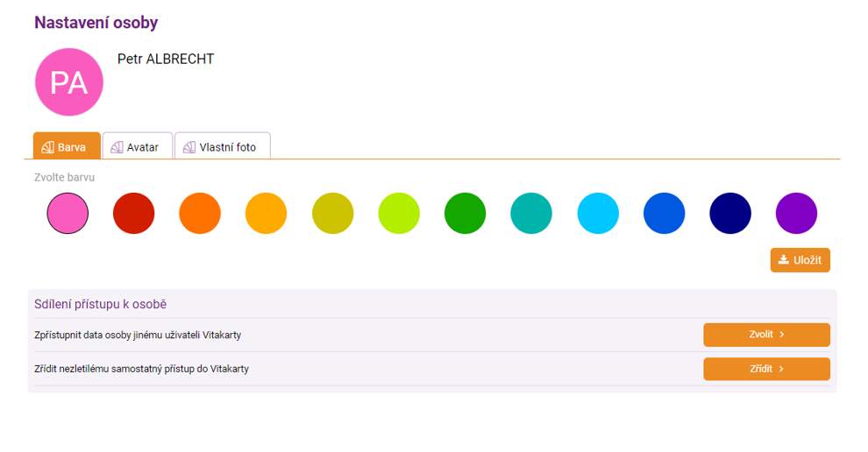868x452 pixels.
Task: Choose the olive yellow color swatch
Action: coord(333,214)
